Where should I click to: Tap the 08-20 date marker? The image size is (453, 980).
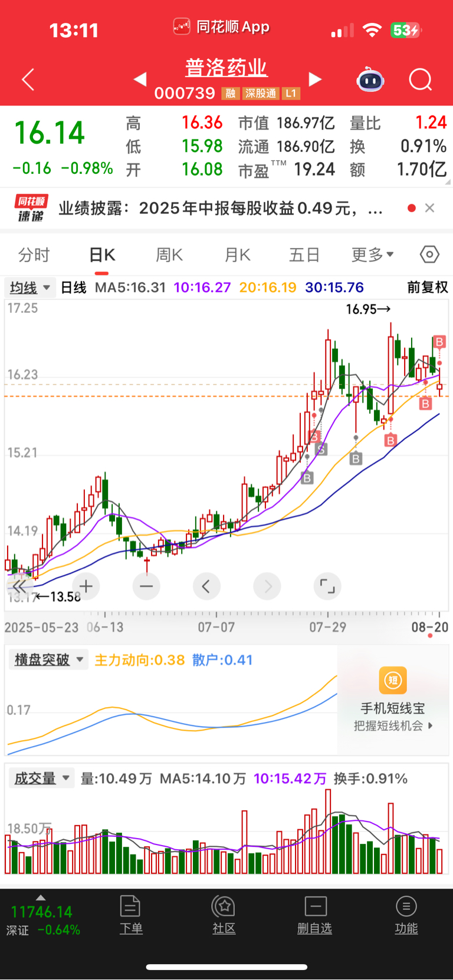[429, 627]
